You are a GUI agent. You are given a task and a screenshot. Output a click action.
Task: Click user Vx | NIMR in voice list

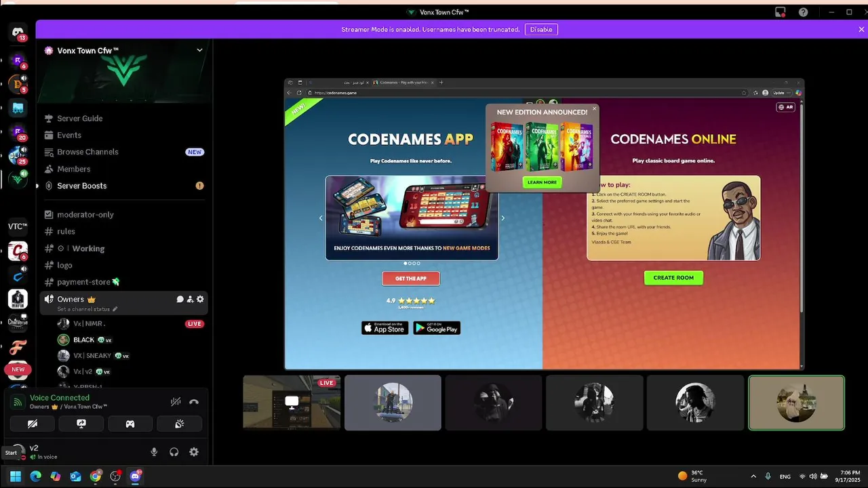[130, 324]
